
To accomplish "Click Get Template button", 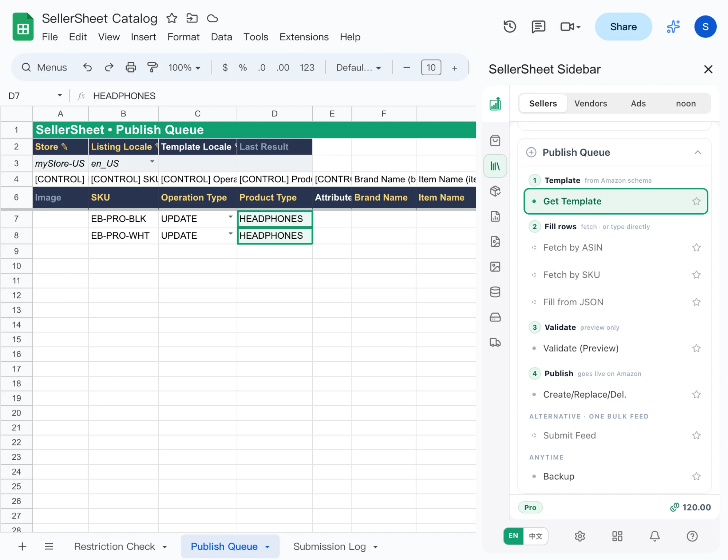I will pyautogui.click(x=616, y=201).
